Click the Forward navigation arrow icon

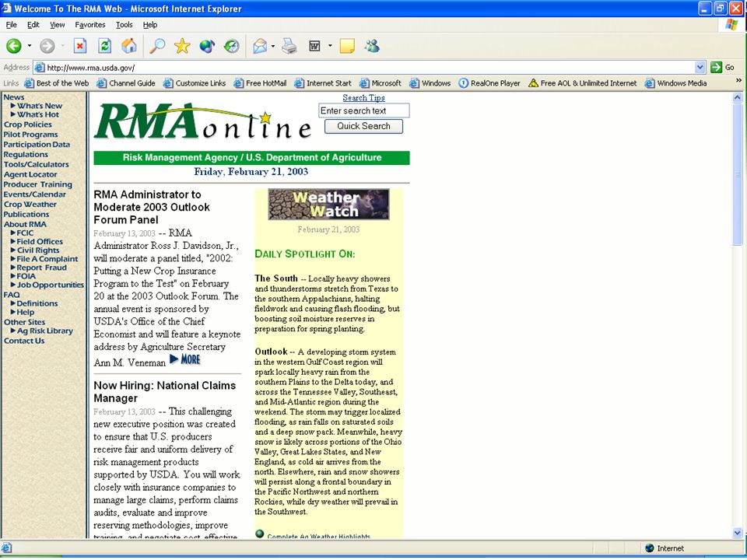point(47,46)
